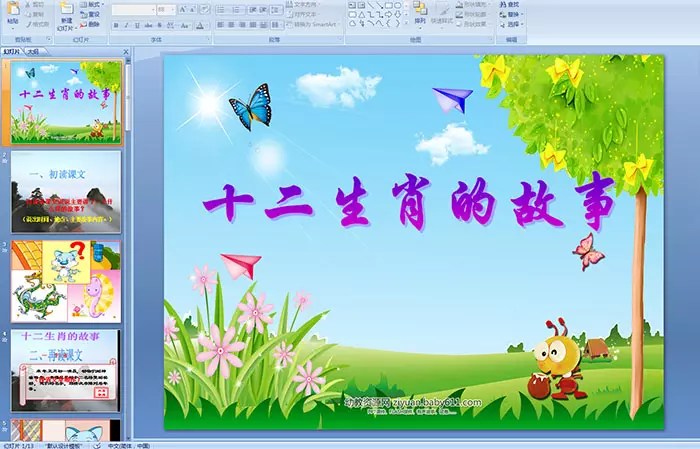Click Convert to SmartArt button
This screenshot has width=700, height=449.
(x=313, y=24)
